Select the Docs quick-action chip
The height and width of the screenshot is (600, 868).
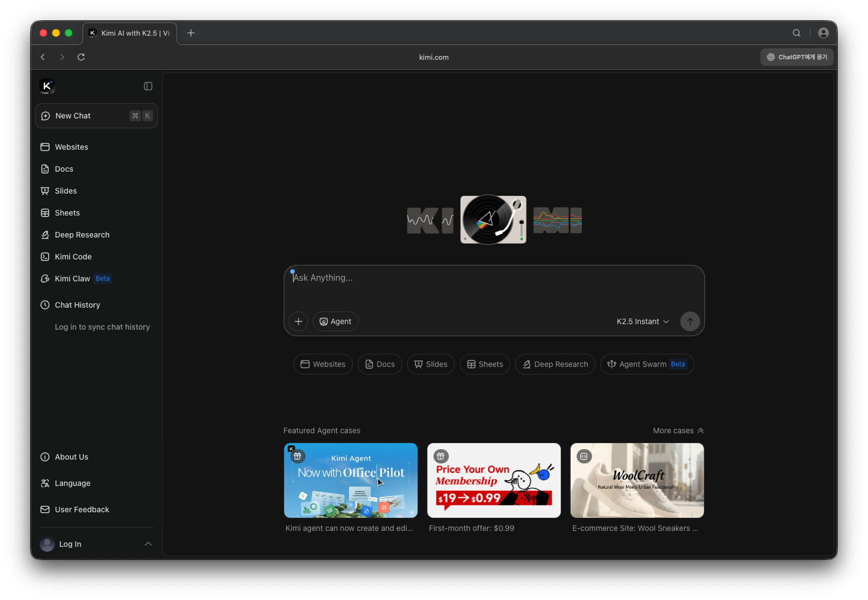[380, 364]
